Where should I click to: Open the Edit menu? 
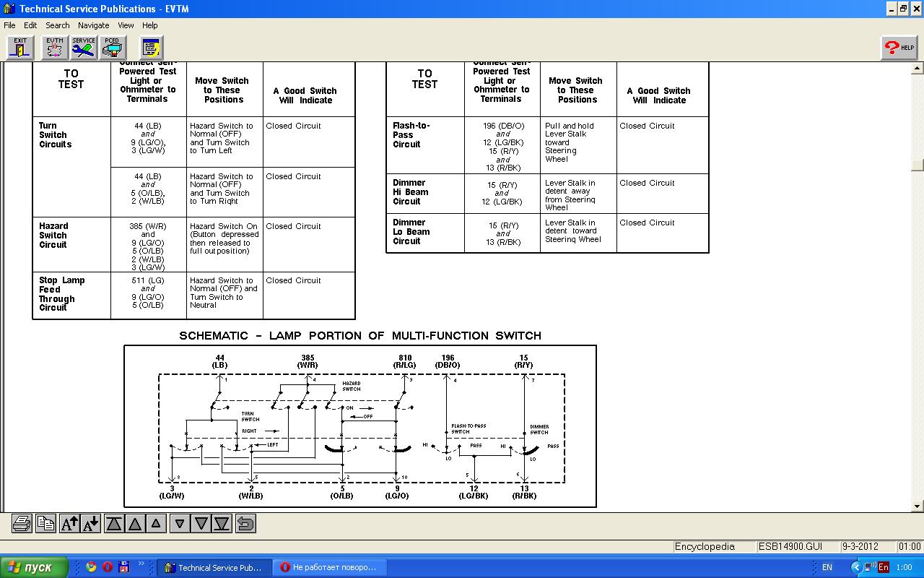(30, 25)
